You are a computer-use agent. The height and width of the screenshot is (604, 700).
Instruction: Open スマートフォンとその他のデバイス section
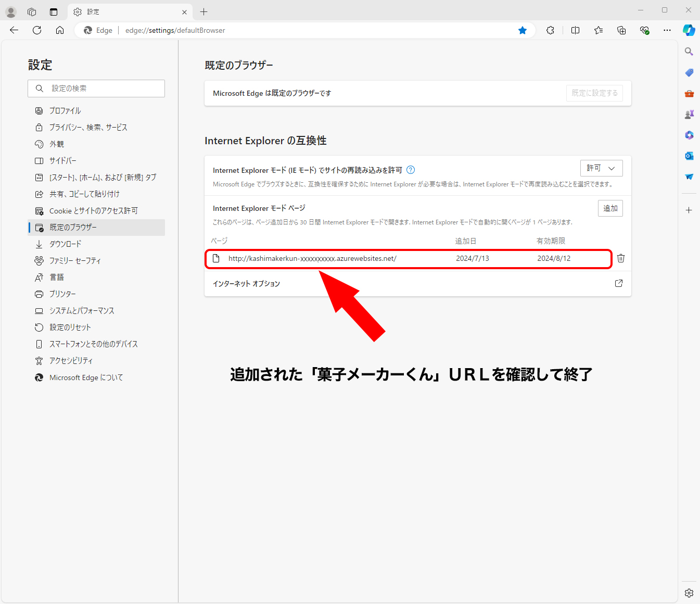[x=96, y=344]
